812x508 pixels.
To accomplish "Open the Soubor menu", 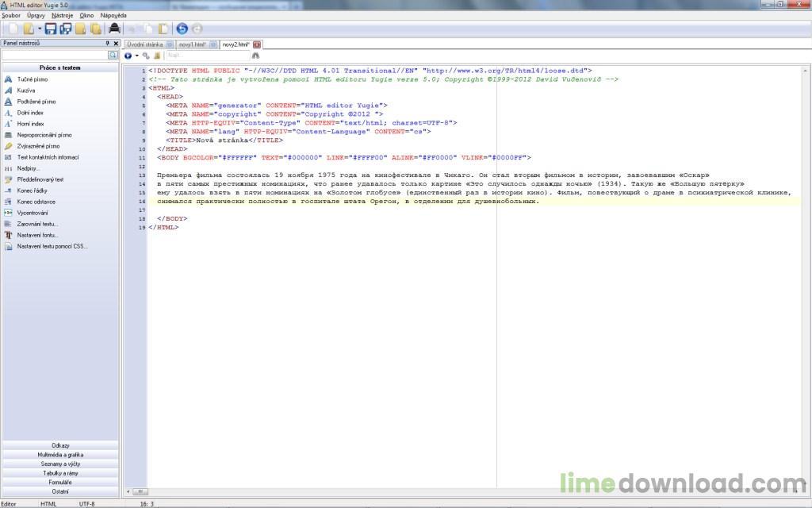I will tap(11, 16).
